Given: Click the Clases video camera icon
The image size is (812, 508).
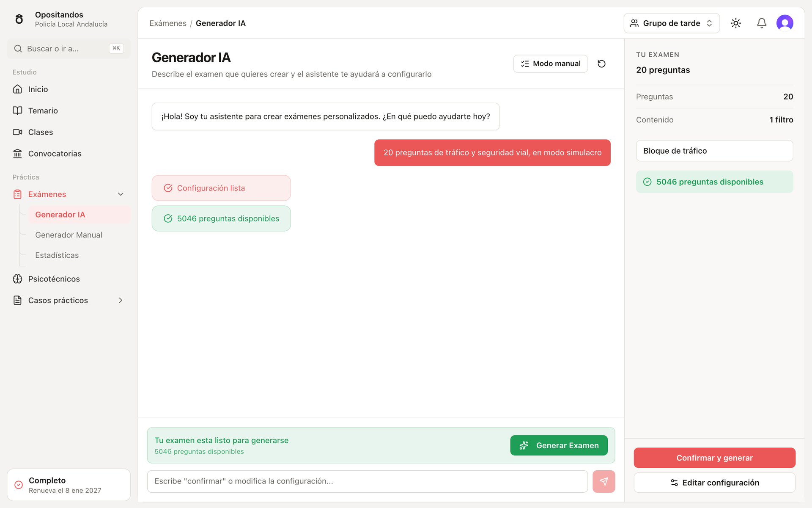Looking at the screenshot, I should (17, 132).
